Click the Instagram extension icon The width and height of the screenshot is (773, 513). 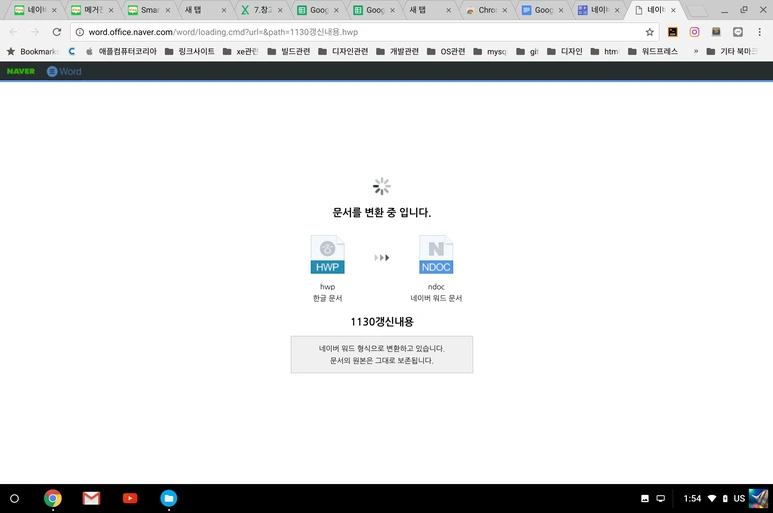(x=694, y=32)
